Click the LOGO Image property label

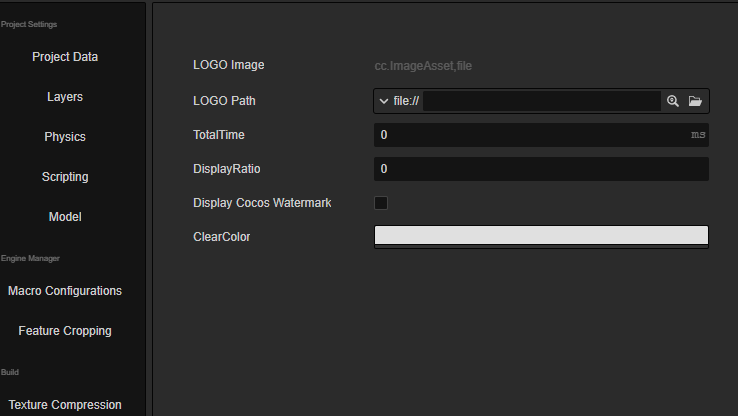pos(228,65)
